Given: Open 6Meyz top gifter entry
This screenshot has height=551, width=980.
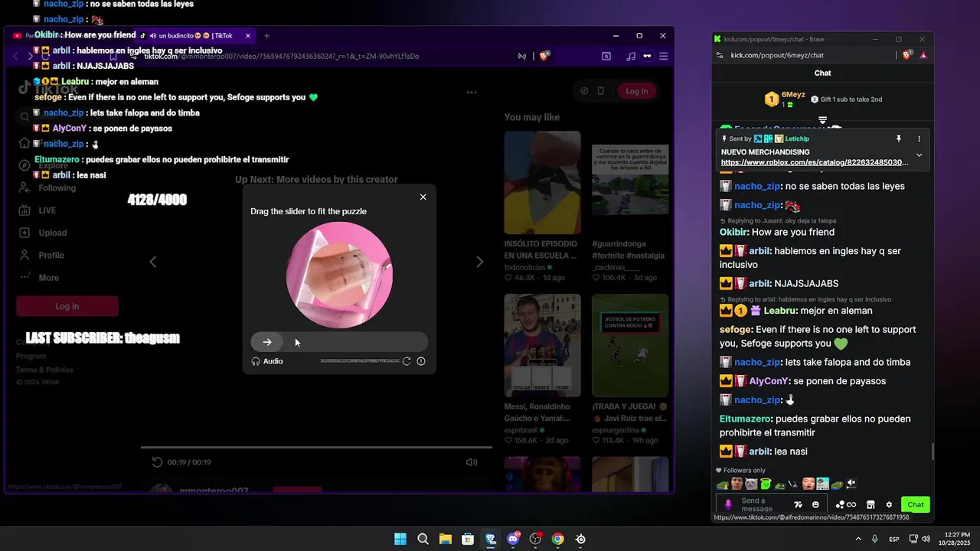Looking at the screenshot, I should click(x=785, y=99).
